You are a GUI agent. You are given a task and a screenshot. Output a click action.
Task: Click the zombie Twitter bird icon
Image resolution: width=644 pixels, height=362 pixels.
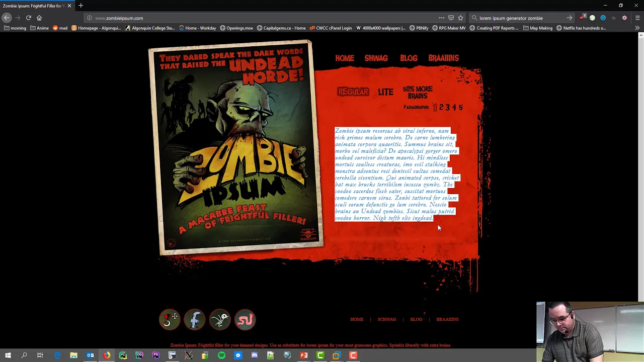(x=220, y=319)
